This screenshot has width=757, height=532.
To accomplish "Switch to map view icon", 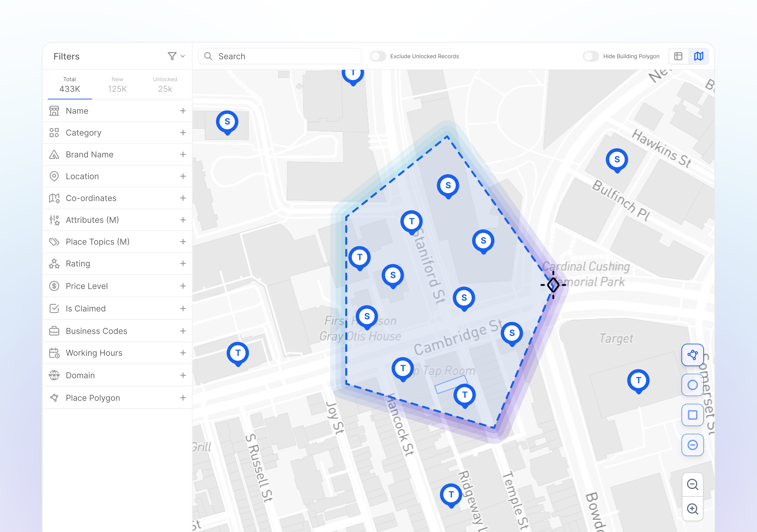I will 698,56.
